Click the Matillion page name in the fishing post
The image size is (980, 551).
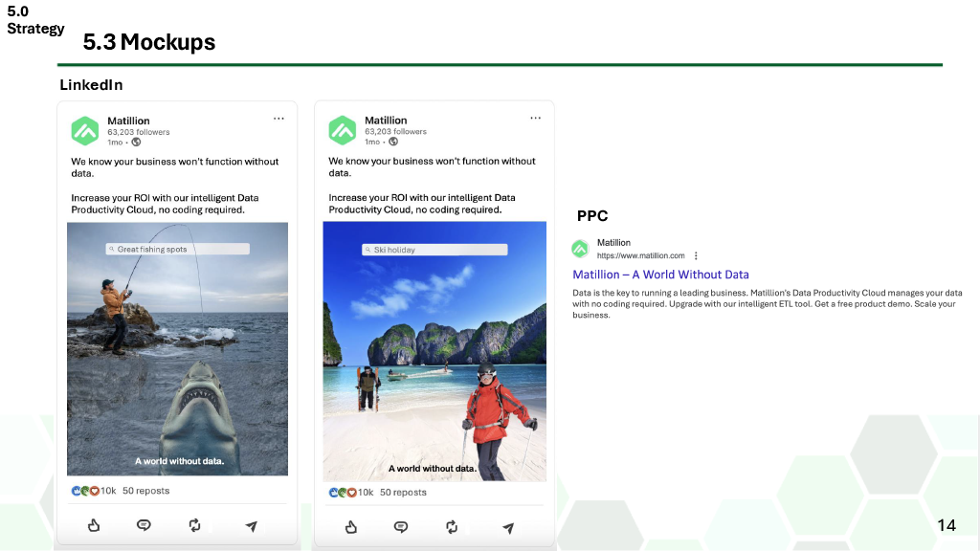(129, 121)
